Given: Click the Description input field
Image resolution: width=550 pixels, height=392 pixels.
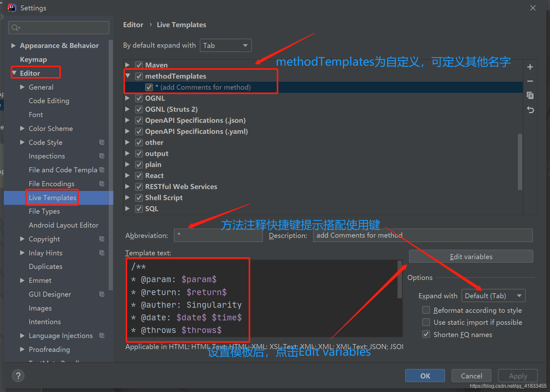Looking at the screenshot, I should click(x=423, y=235).
